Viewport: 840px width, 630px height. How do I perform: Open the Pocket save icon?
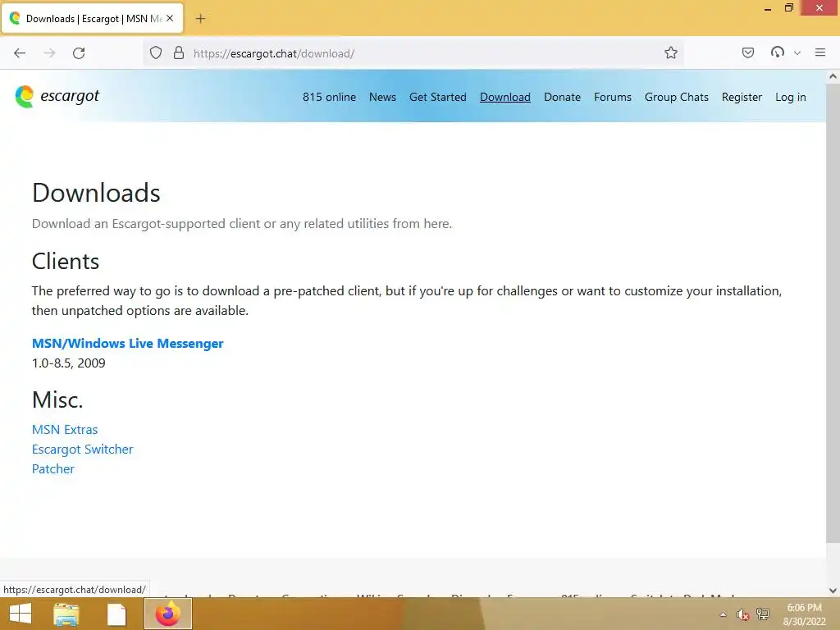[x=748, y=52]
